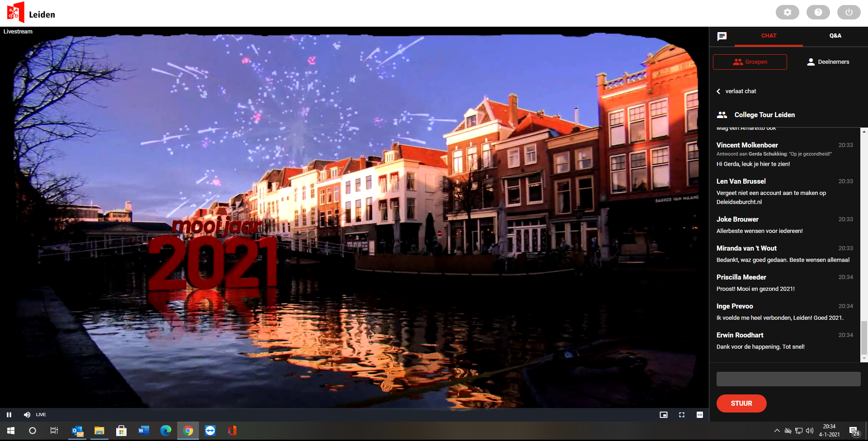Enter fullscreen mode on the video

point(681,415)
